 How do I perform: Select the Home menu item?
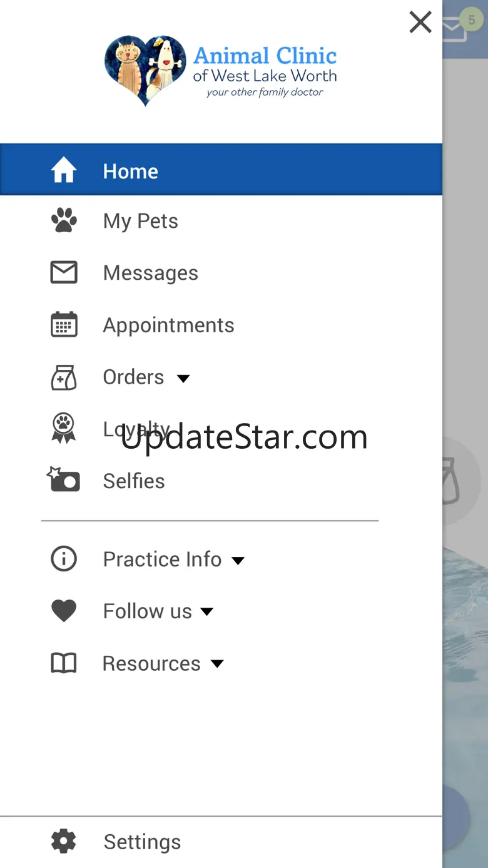221,170
